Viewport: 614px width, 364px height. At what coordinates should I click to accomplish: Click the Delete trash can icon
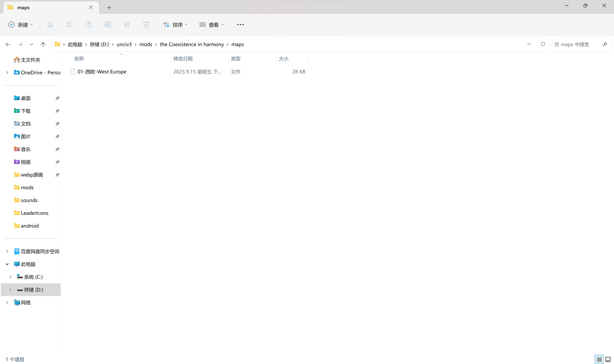[146, 24]
